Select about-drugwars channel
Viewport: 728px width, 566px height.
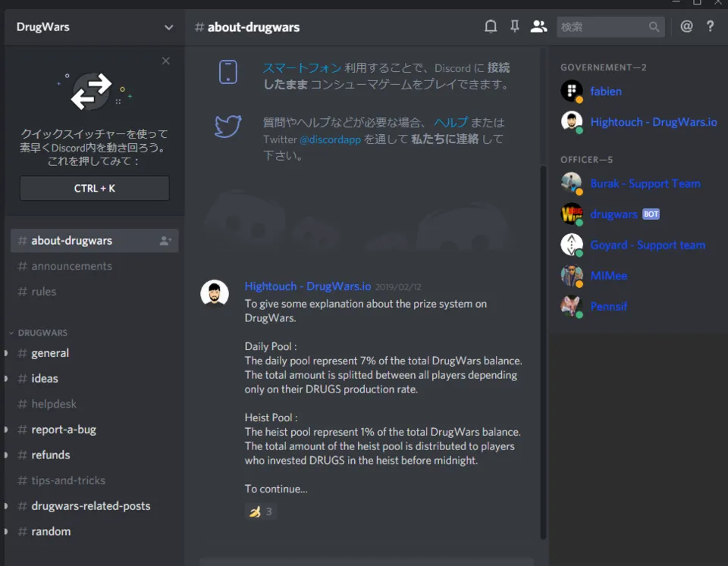pos(94,241)
